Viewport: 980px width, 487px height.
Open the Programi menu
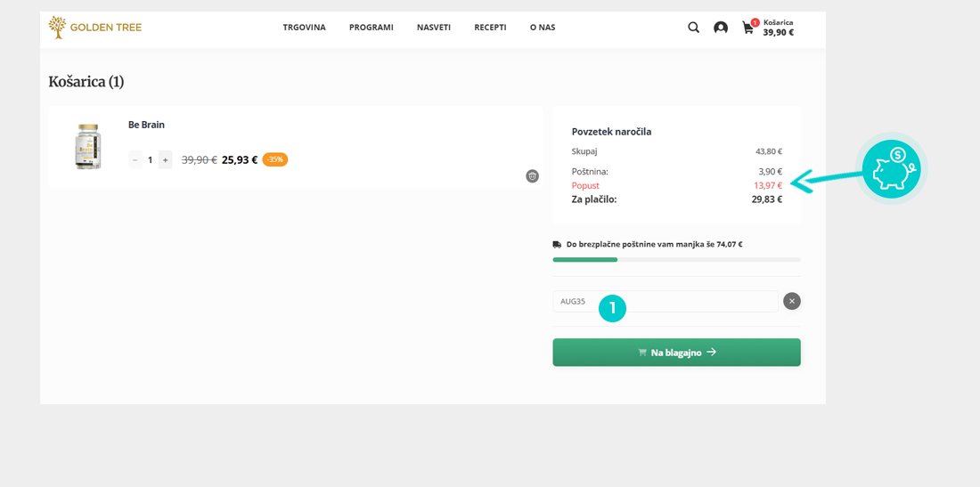pyautogui.click(x=372, y=28)
